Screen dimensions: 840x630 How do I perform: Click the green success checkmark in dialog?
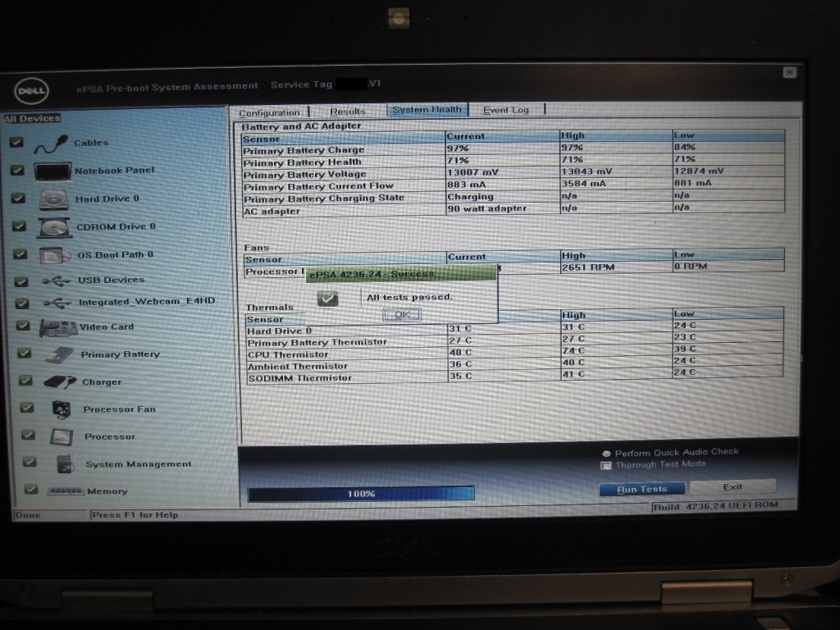tap(327, 298)
